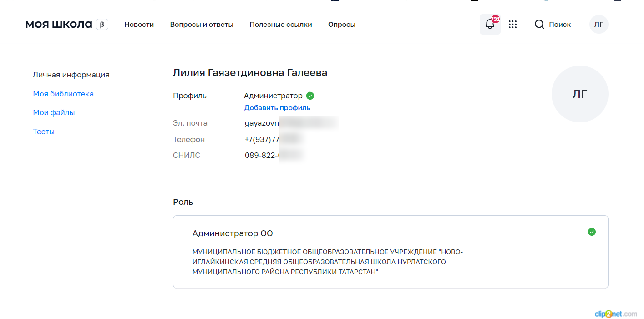This screenshot has height=319, width=644.
Task: Go to the Моя школа home logo
Action: 59,25
